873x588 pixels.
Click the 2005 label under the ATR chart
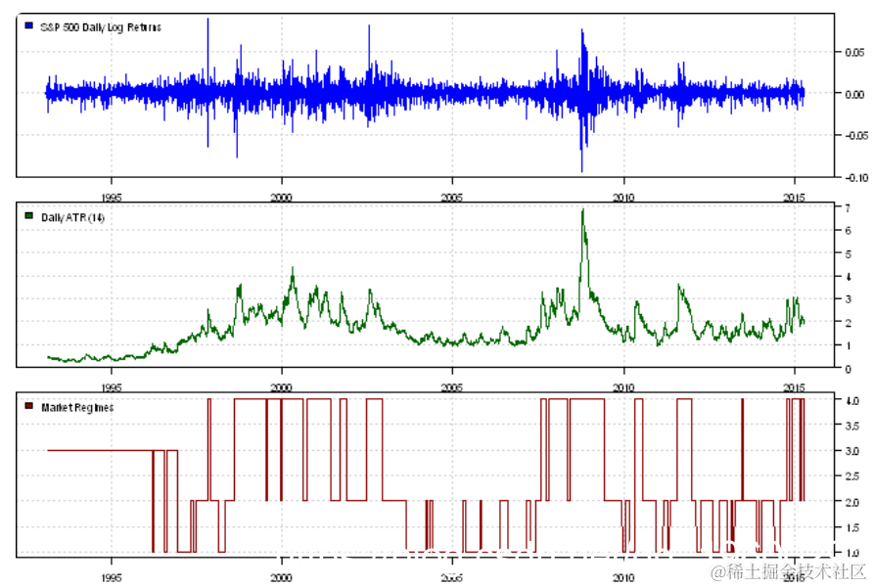click(451, 387)
